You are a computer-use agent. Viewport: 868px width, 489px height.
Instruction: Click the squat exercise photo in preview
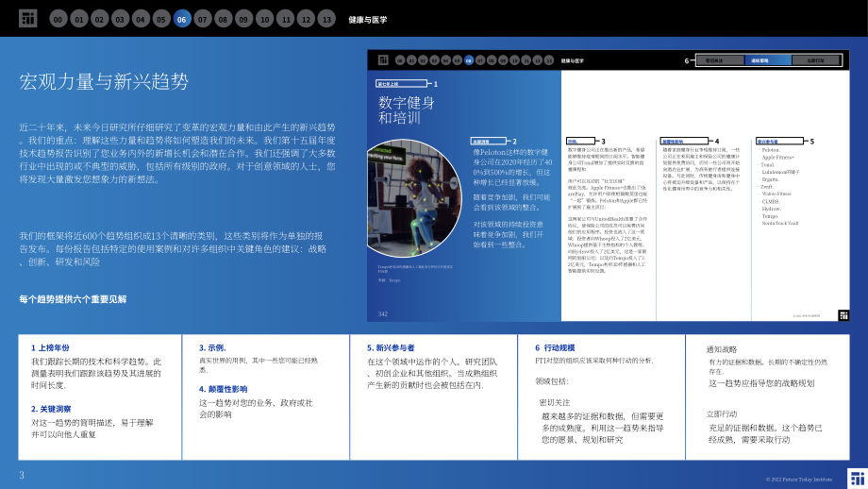[x=414, y=197]
